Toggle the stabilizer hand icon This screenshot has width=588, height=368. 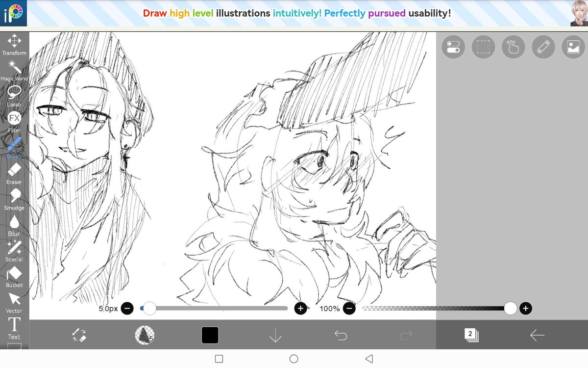[x=514, y=47]
